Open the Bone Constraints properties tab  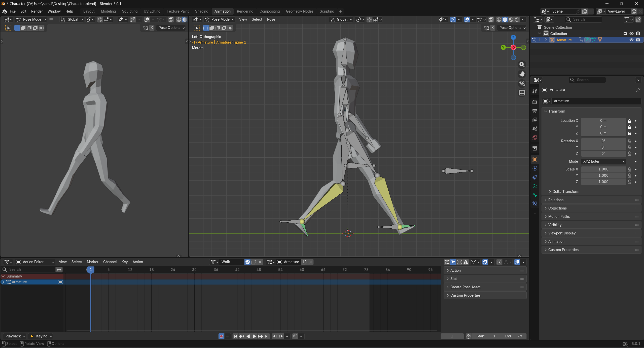[535, 204]
